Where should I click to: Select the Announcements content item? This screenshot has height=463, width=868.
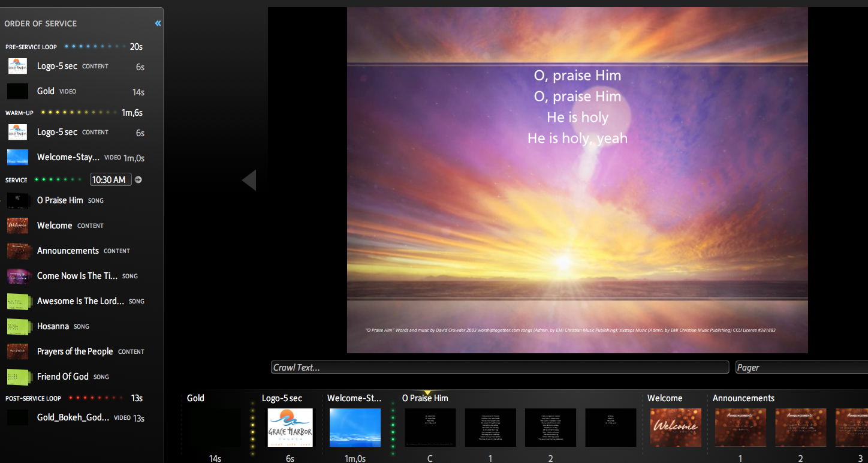[x=76, y=251]
